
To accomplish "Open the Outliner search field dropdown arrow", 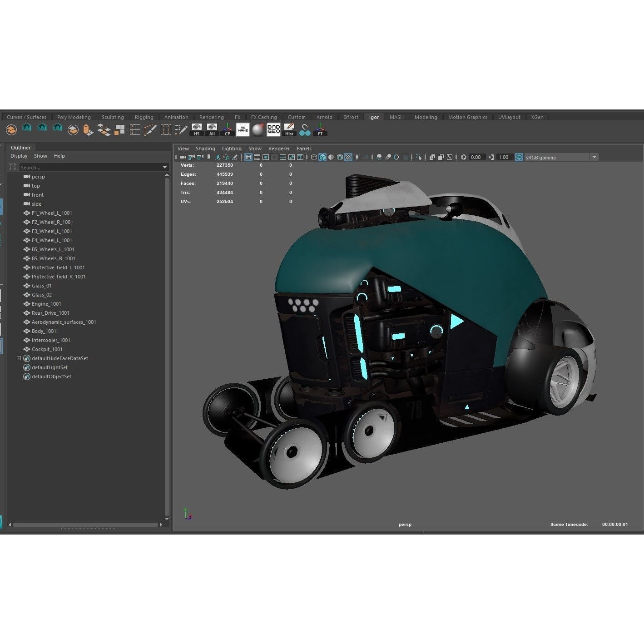I will (164, 167).
